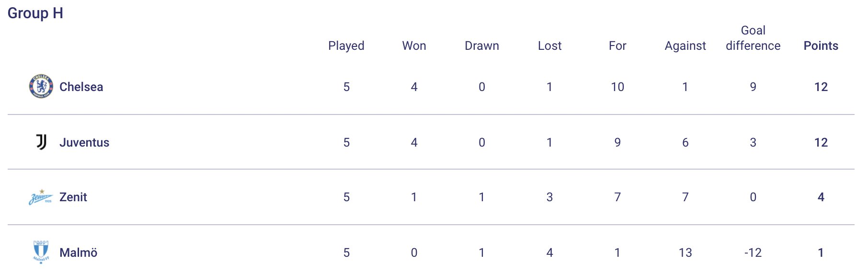Image resolution: width=868 pixels, height=275 pixels.
Task: Click the Chelsea club crest icon
Action: click(x=41, y=86)
